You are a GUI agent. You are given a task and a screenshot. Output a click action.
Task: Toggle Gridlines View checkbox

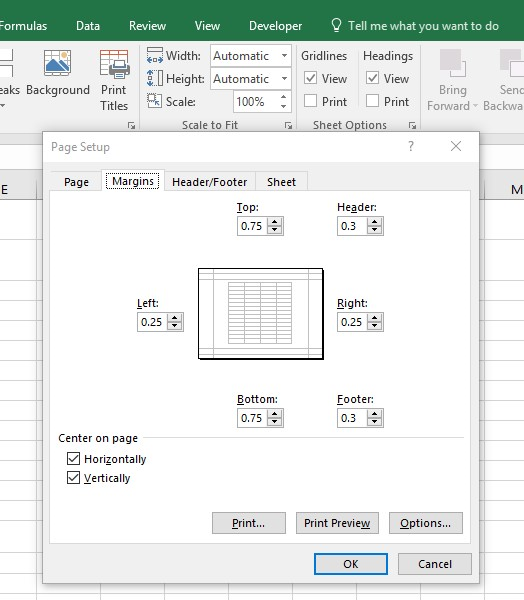[310, 78]
